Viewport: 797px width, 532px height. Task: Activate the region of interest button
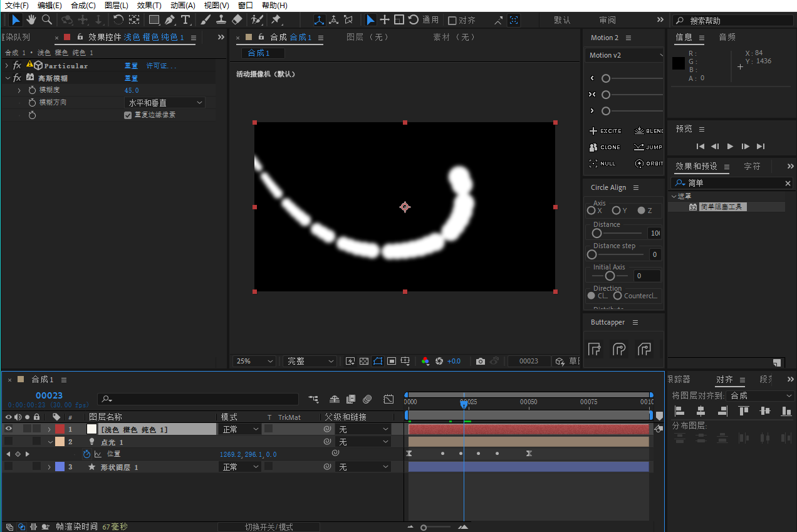392,361
